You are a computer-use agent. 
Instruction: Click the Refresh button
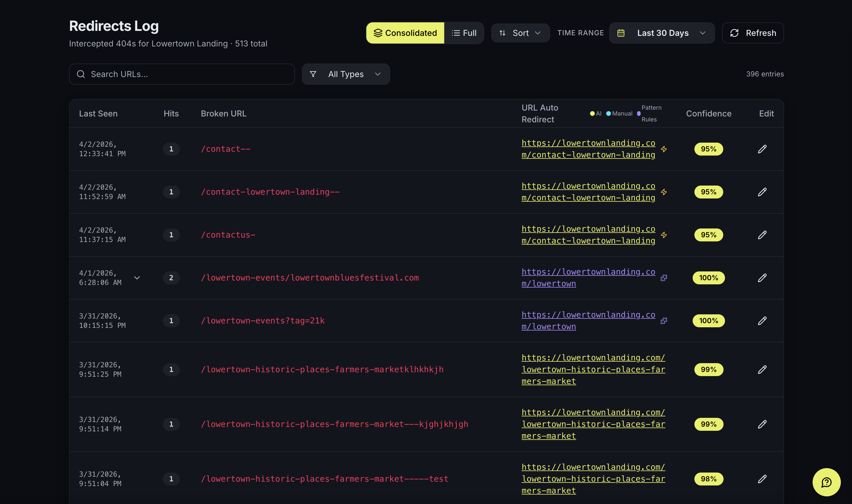click(x=753, y=33)
